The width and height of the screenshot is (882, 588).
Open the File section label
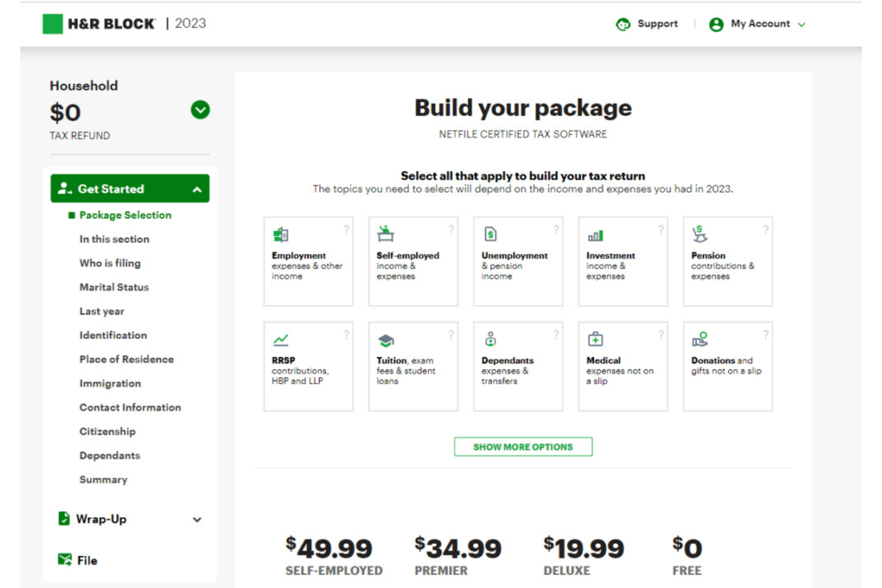tap(87, 560)
